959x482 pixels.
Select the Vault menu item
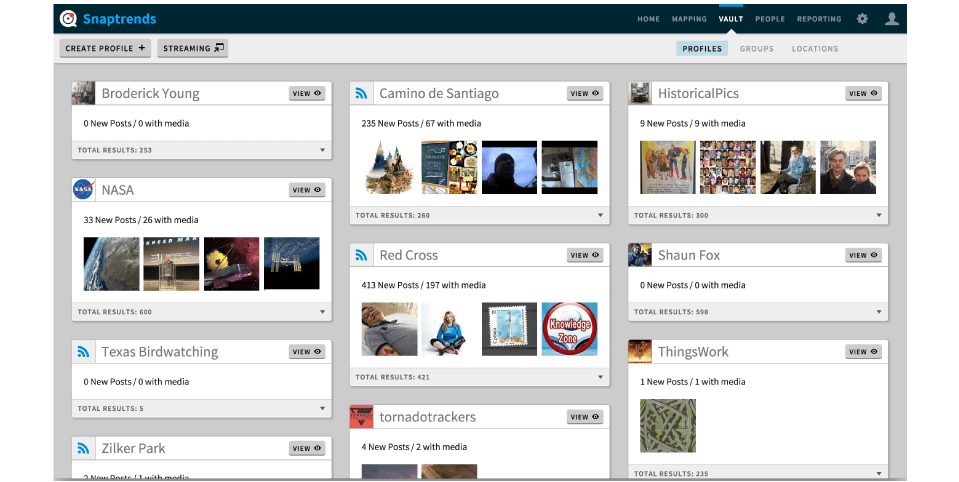tap(731, 19)
